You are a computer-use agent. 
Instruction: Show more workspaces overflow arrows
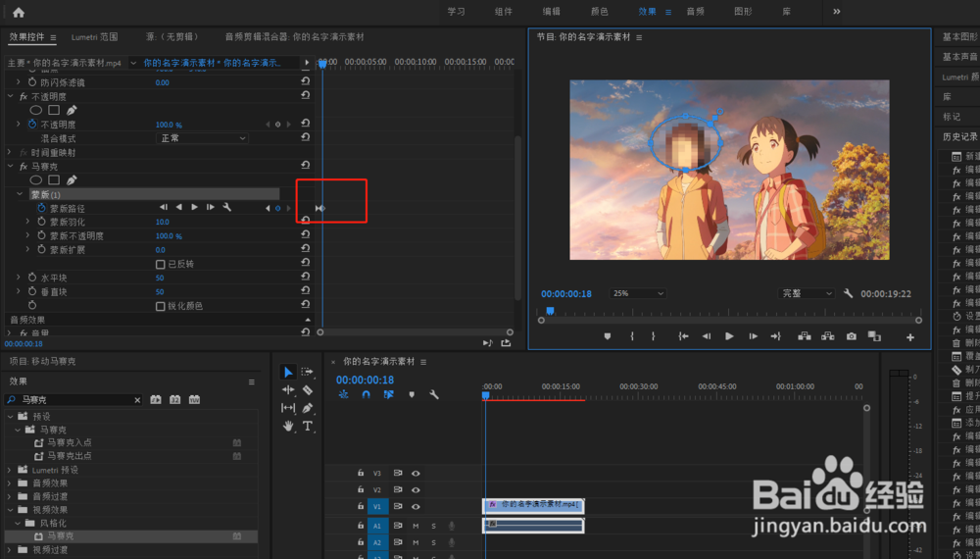tap(836, 11)
